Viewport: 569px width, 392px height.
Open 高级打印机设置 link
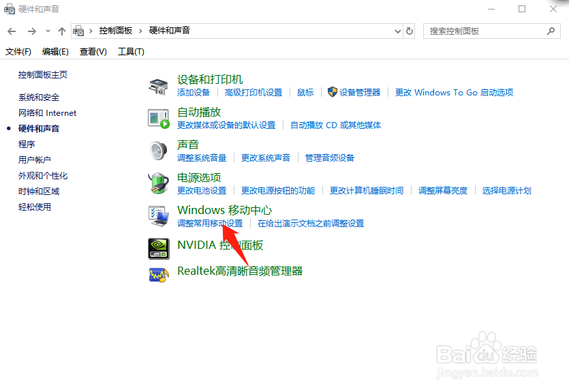tap(253, 93)
